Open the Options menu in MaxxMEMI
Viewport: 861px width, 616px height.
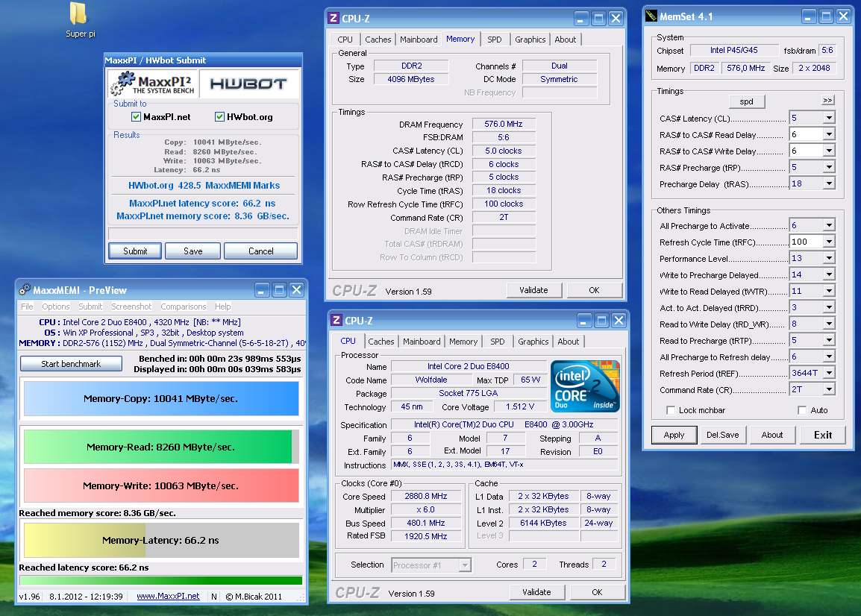(55, 307)
